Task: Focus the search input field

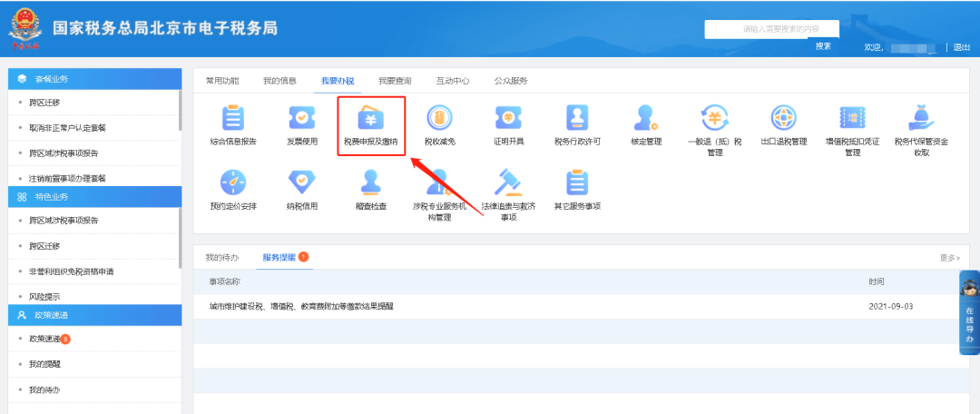Action: click(x=772, y=29)
